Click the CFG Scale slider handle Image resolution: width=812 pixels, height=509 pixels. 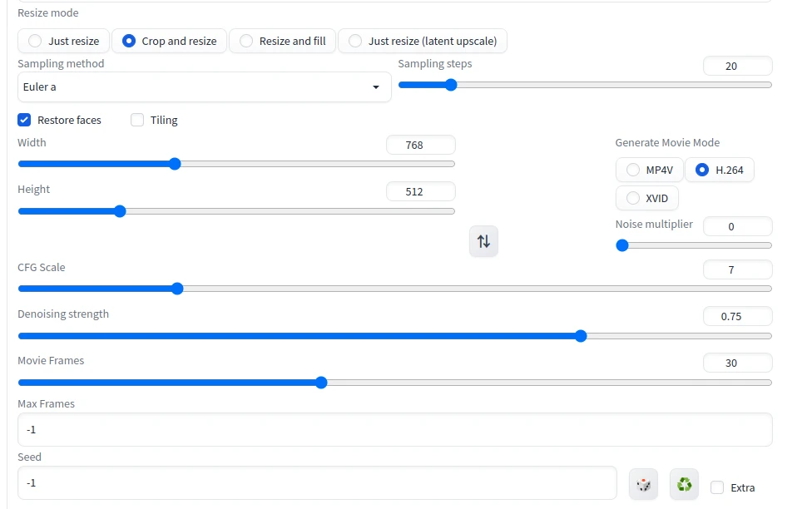[176, 289]
